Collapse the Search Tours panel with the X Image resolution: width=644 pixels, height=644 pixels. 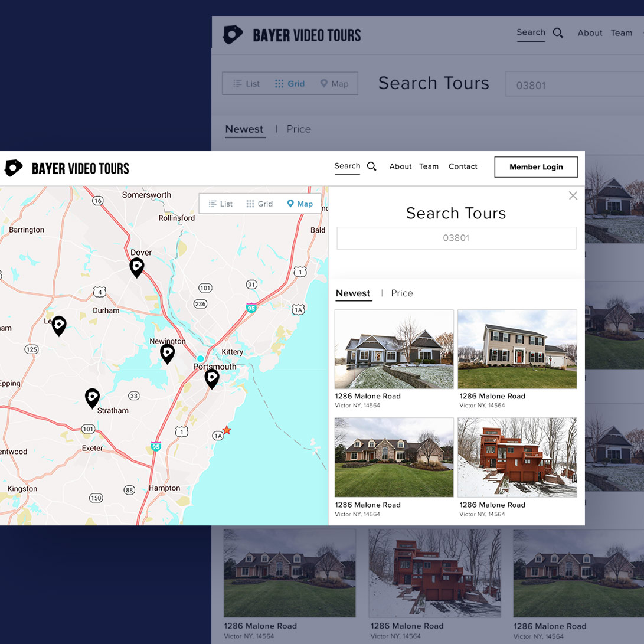click(573, 195)
